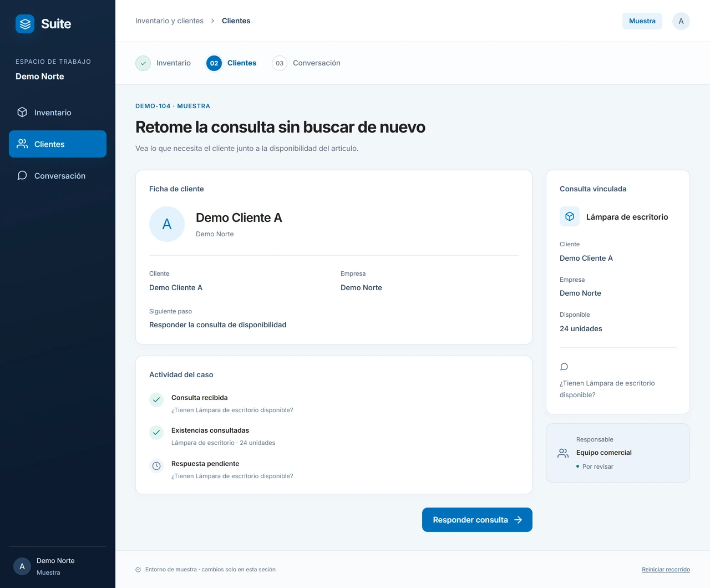
Task: Click the Suite logo icon
Action: coord(25,24)
